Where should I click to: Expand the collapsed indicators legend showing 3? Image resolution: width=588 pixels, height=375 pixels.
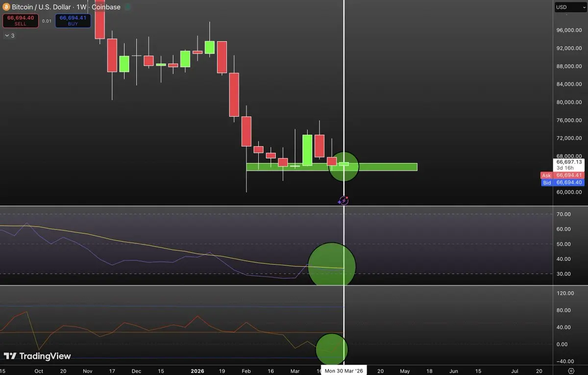tap(10, 36)
